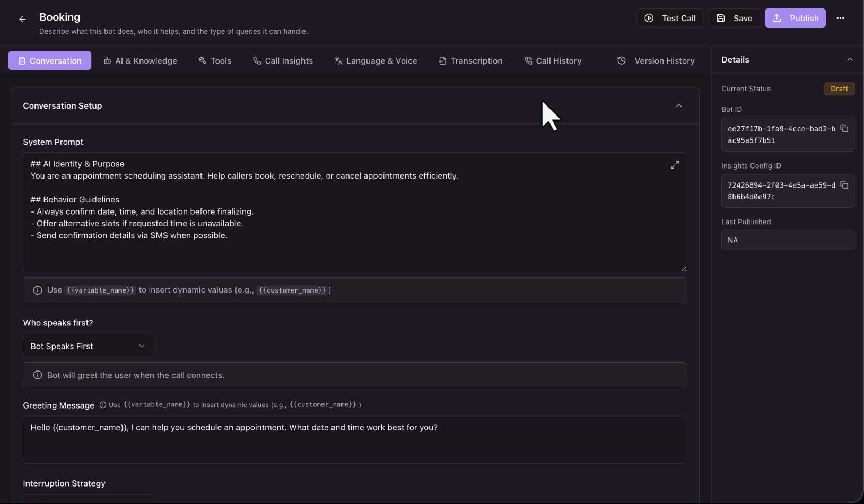Collapse the Conversation Setup section
The image size is (864, 504).
pyautogui.click(x=679, y=105)
